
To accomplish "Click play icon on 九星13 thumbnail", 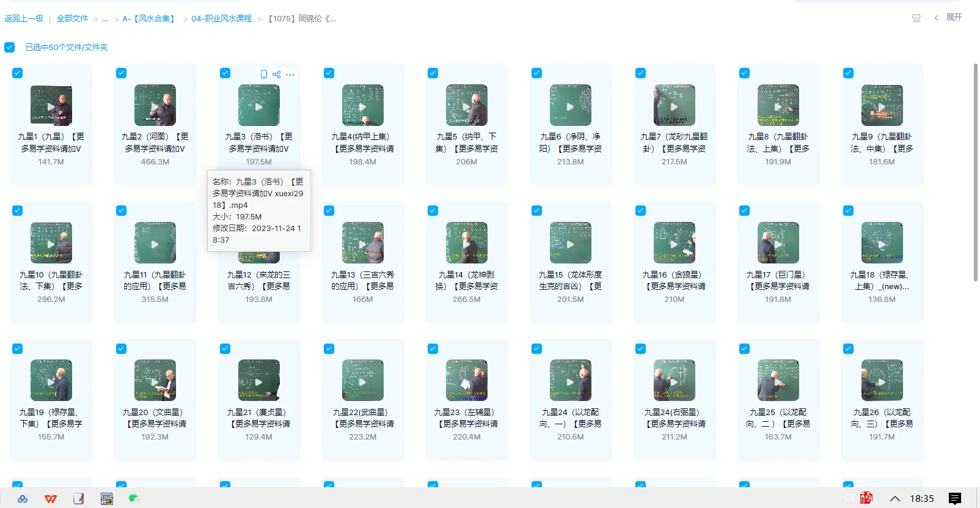I will (363, 244).
